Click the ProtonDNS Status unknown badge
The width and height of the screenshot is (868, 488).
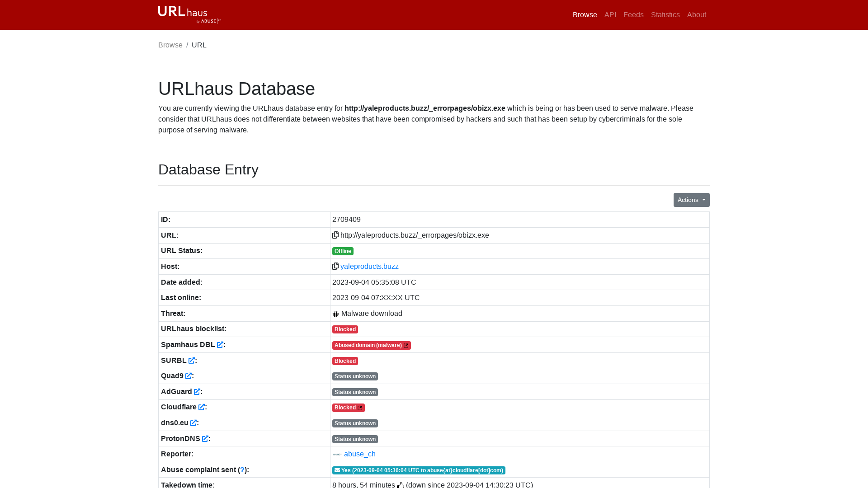355,439
